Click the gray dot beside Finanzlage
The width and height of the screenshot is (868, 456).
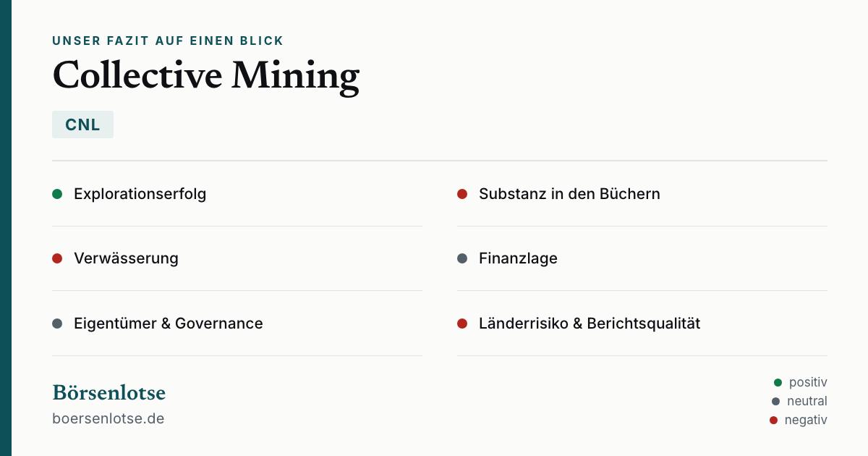point(462,258)
